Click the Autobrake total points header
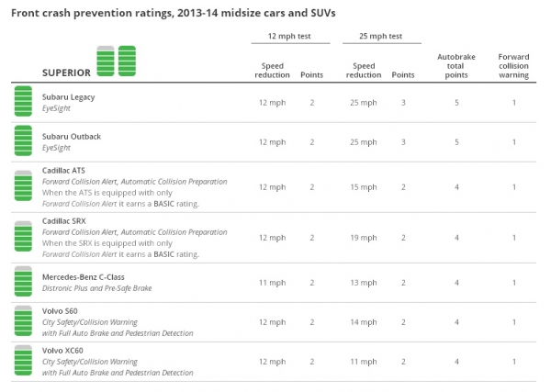551x392 pixels. tap(456, 66)
